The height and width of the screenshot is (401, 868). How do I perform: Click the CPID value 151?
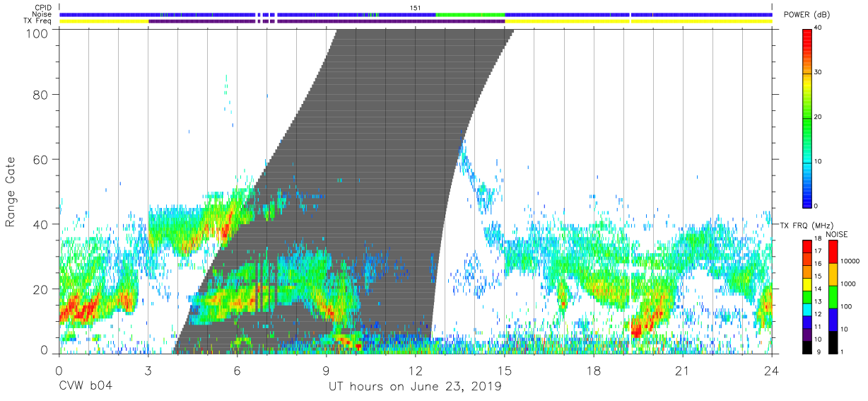[416, 8]
